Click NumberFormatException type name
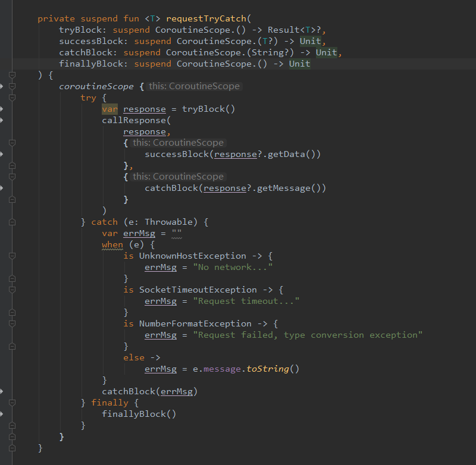Image resolution: width=476 pixels, height=465 pixels. click(x=195, y=324)
